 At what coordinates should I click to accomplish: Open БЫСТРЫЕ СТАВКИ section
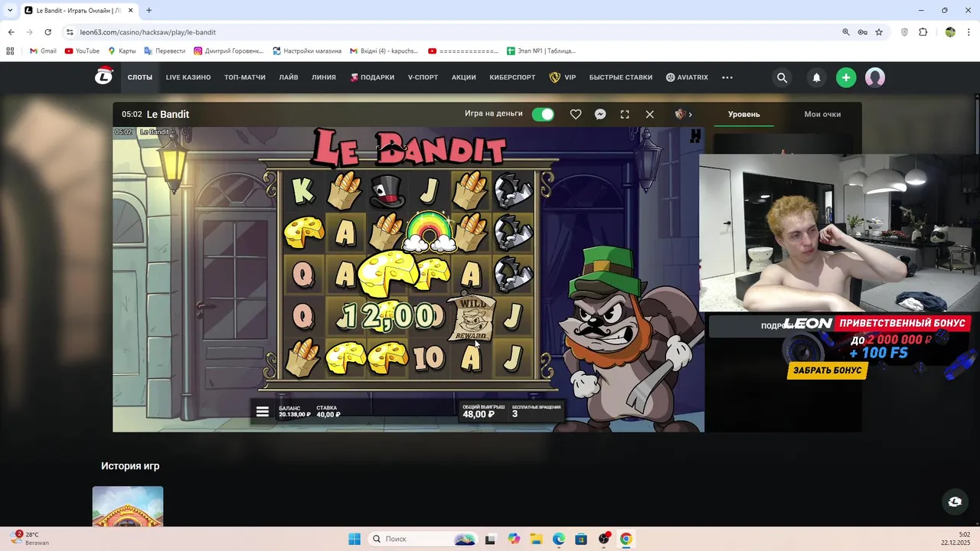tap(621, 77)
